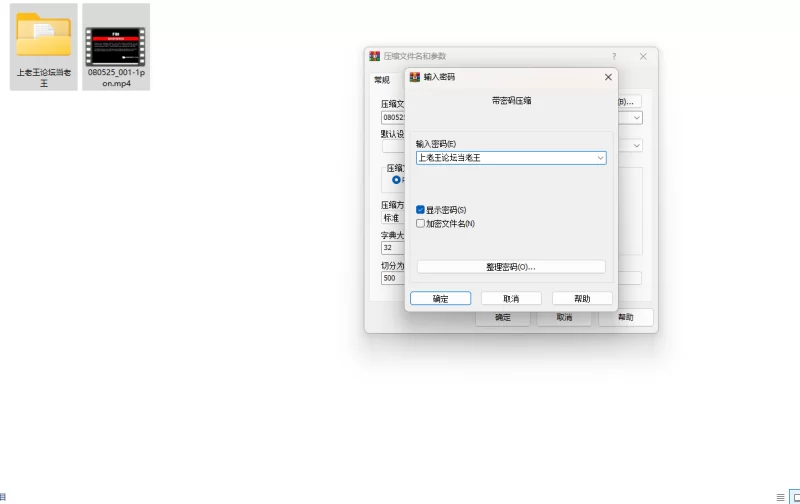This screenshot has width=800, height=504.
Task: Open the default profile dropdown arrow
Action: pos(636,145)
